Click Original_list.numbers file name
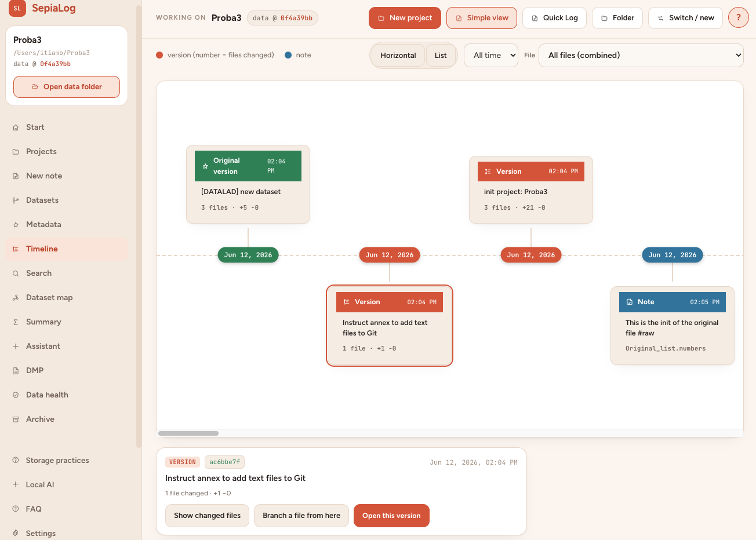The image size is (756, 540). (x=666, y=349)
